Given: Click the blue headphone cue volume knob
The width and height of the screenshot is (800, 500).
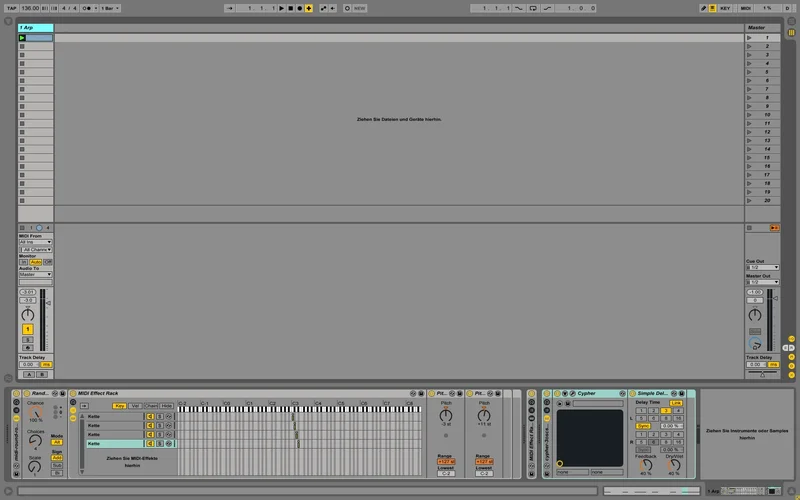Looking at the screenshot, I should [755, 344].
